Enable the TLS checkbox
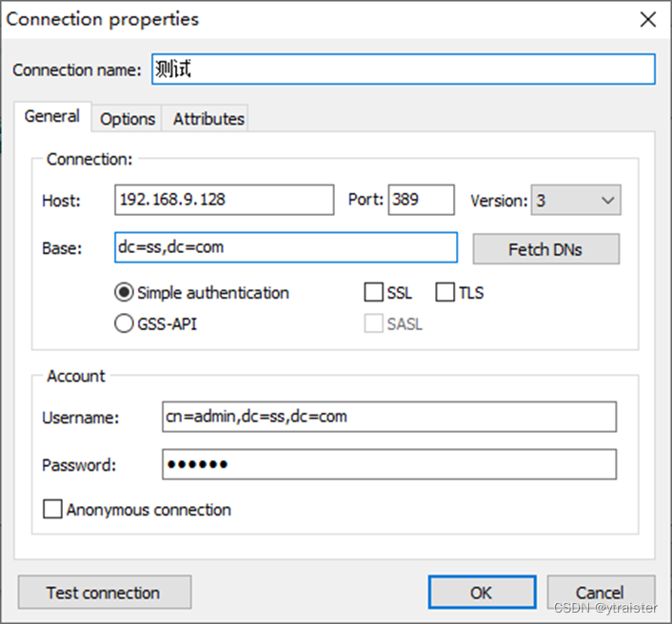This screenshot has width=672, height=624. (445, 293)
